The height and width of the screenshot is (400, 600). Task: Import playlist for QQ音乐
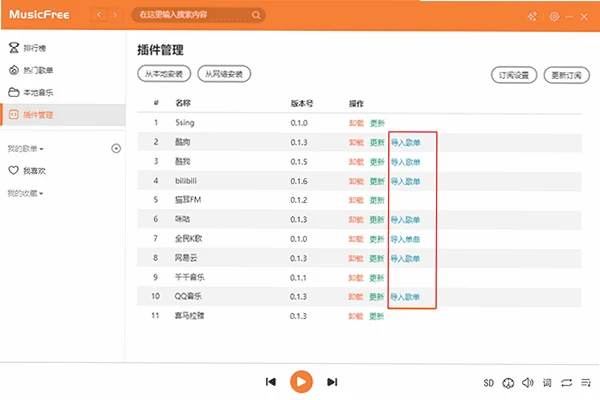tap(406, 297)
